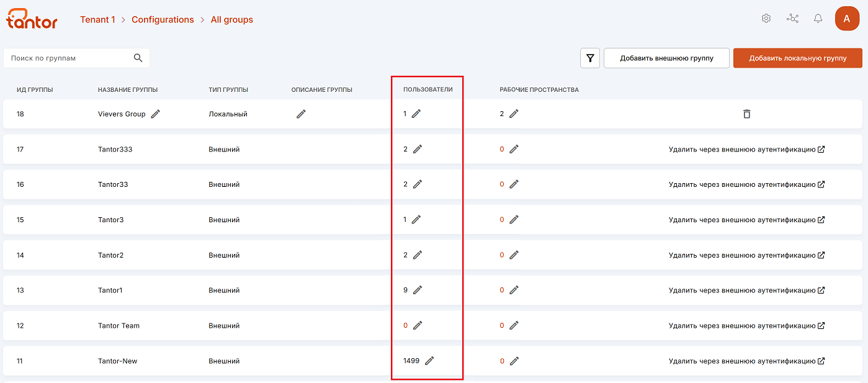The height and width of the screenshot is (383, 868).
Task: Edit workspaces of Tantor2 group
Action: [x=514, y=255]
